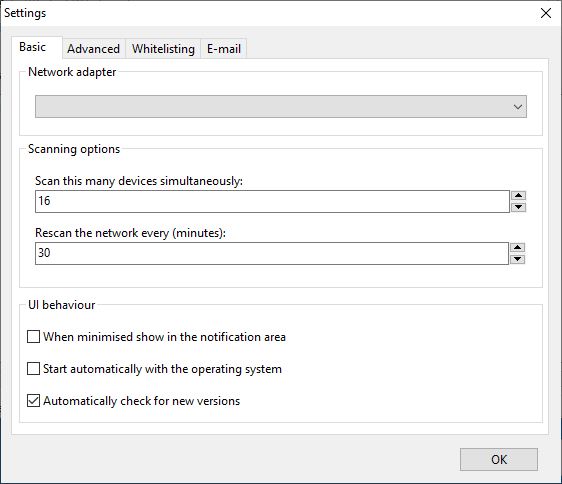562x484 pixels.
Task: Increase rescan minutes with up arrow
Action: (518, 247)
